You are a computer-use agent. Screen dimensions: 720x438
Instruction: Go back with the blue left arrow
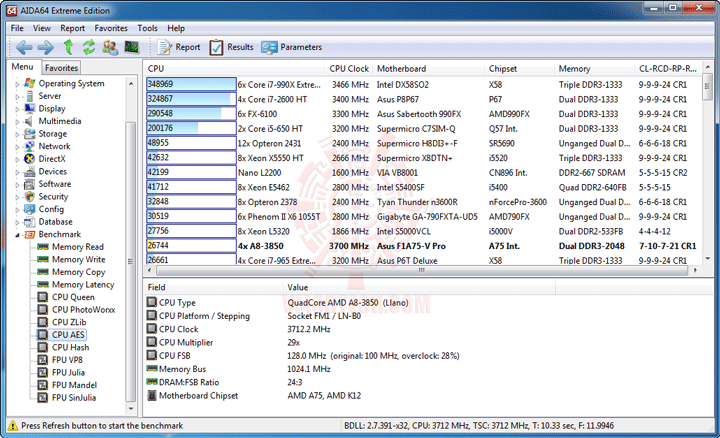click(24, 47)
